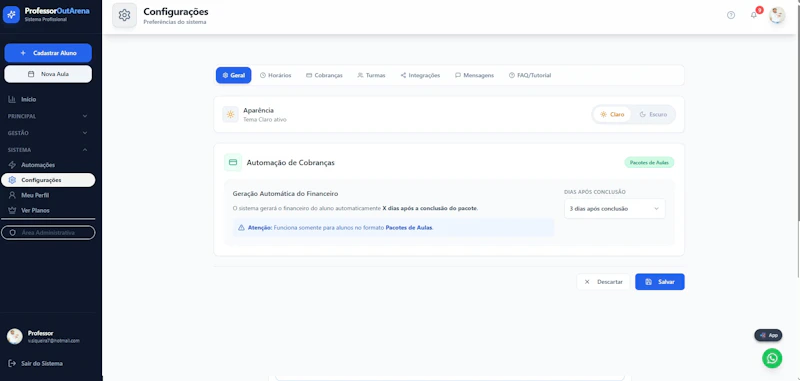Image resolution: width=800 pixels, height=381 pixels.
Task: Switch to the Integrações tab
Action: coord(420,75)
